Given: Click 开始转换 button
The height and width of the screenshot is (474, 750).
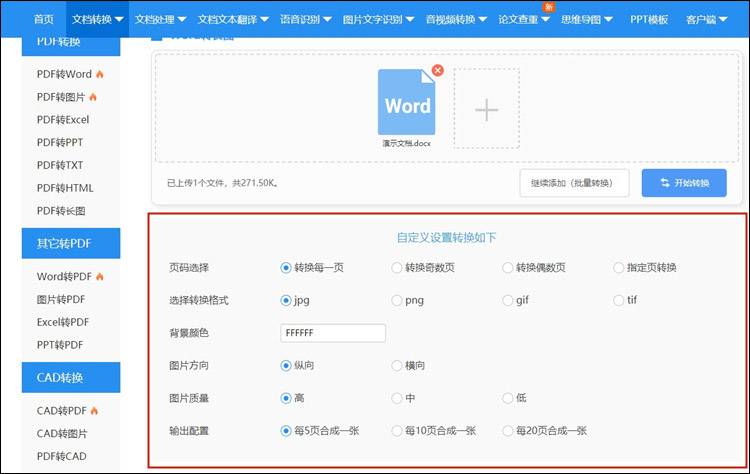Looking at the screenshot, I should (684, 183).
